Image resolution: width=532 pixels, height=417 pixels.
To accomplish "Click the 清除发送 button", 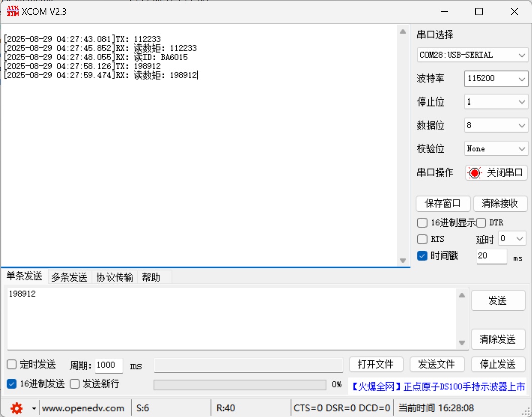I will pos(498,339).
